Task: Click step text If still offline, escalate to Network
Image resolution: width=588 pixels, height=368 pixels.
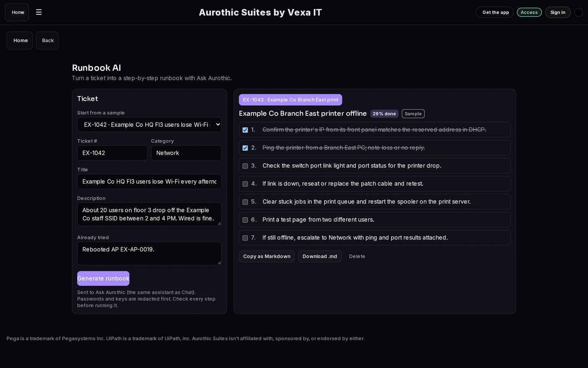Action: (x=355, y=238)
